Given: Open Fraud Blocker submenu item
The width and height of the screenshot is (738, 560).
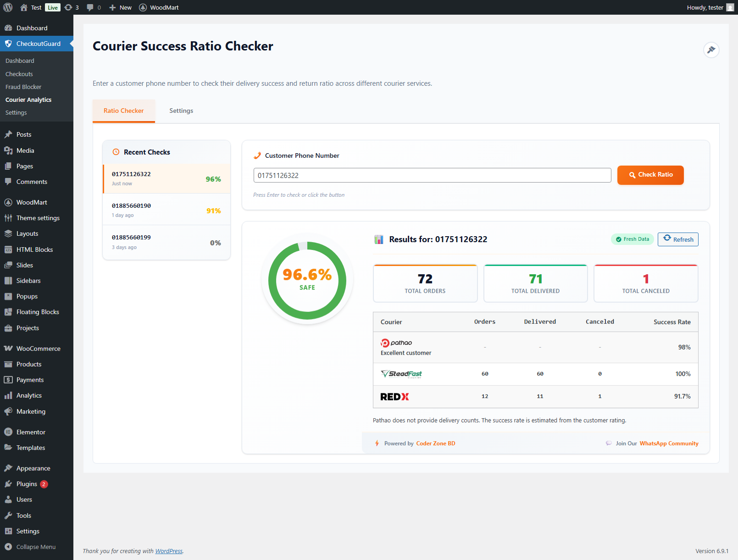Looking at the screenshot, I should [23, 87].
